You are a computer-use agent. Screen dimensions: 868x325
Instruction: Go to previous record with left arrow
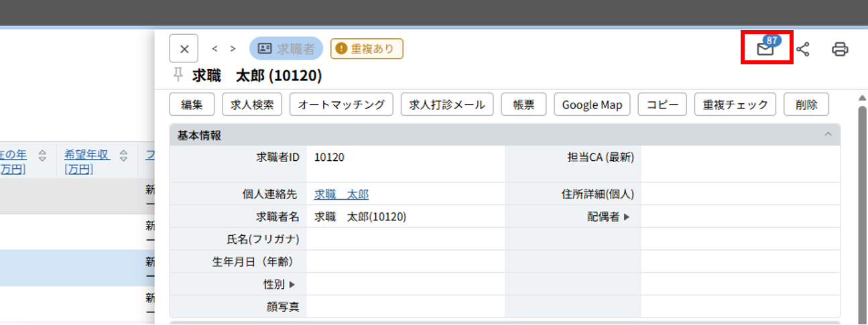215,49
